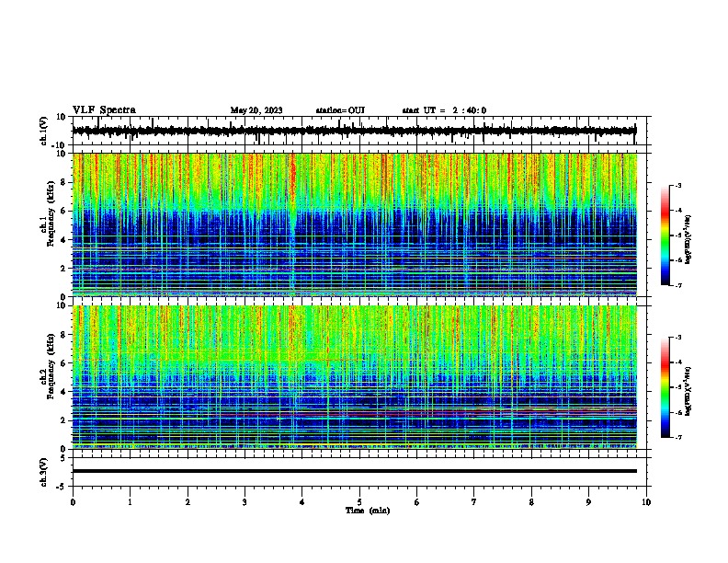
Task: Click the ch.2 spectrogram plot area
Action: pos(355,377)
